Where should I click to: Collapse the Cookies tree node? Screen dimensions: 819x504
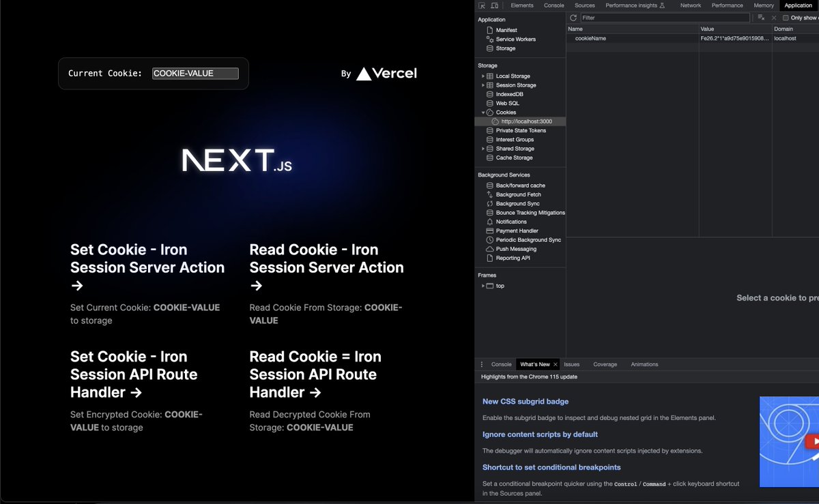[483, 113]
